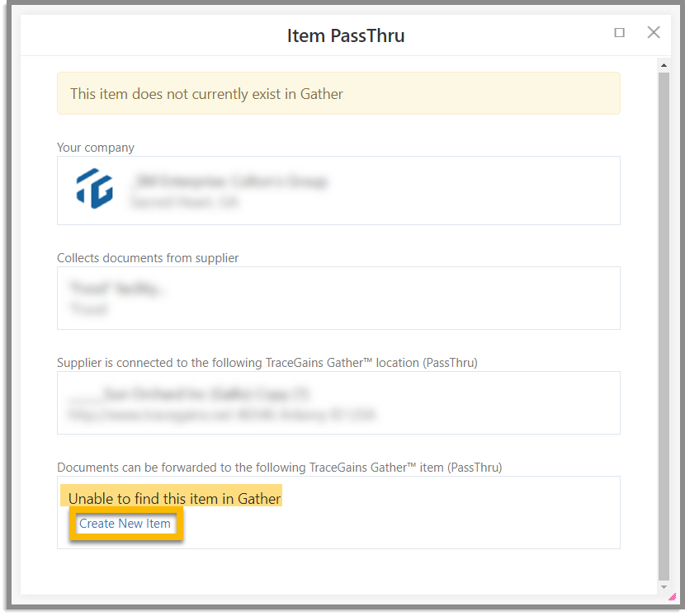Click the dialog resize grip

[673, 597]
